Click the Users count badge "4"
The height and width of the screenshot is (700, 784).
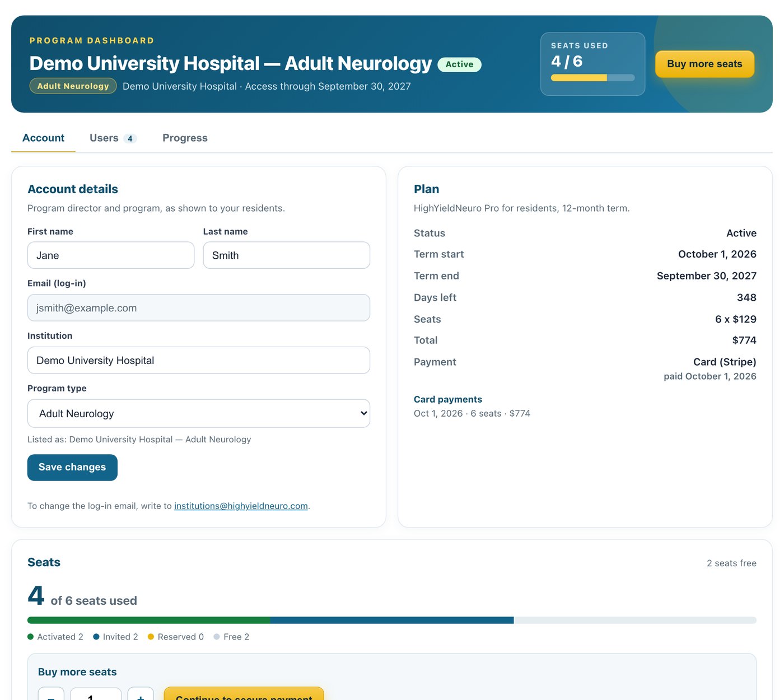pyautogui.click(x=130, y=138)
